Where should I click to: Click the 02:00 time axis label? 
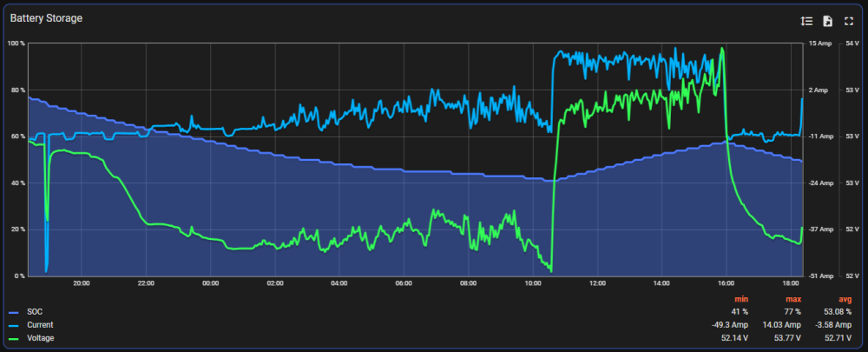tap(274, 282)
